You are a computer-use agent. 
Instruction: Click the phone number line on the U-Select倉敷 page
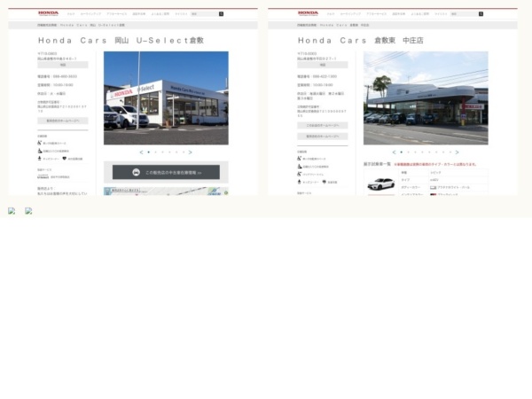pos(58,76)
